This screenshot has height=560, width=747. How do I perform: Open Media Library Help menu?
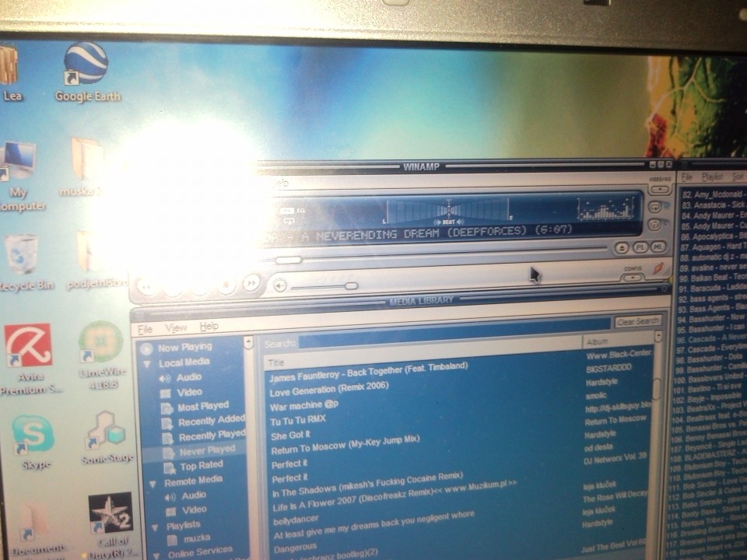(x=209, y=326)
